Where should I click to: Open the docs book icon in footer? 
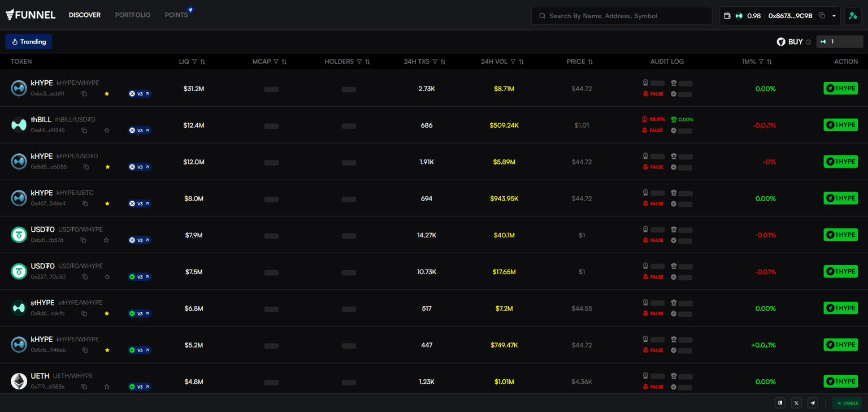[780, 403]
